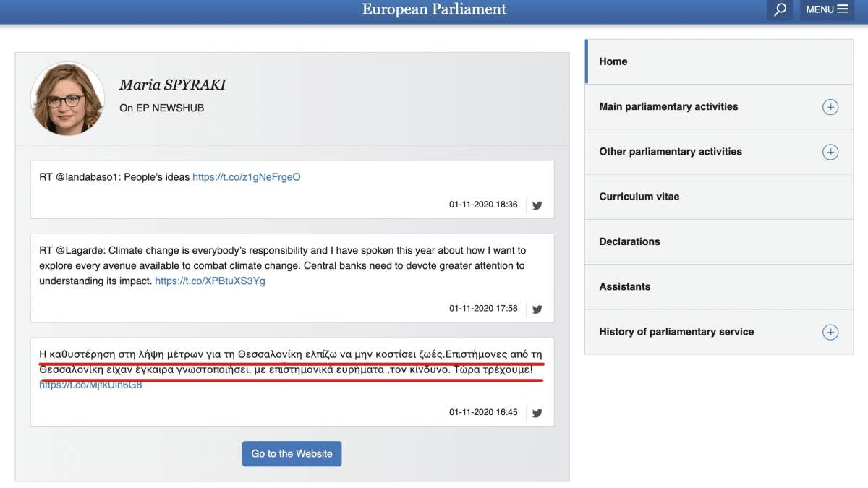Open t.co link in the Greek tweet
The image size is (868, 488).
[x=90, y=385]
